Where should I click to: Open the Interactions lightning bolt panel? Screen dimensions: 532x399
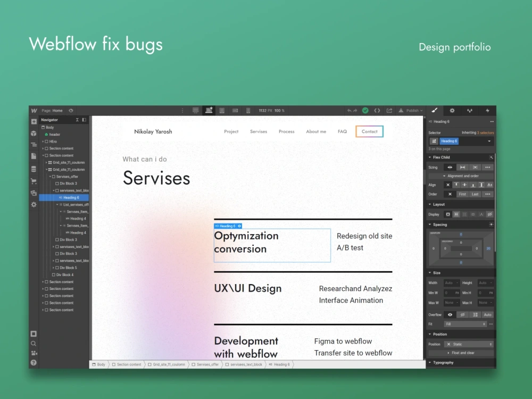[x=488, y=110]
